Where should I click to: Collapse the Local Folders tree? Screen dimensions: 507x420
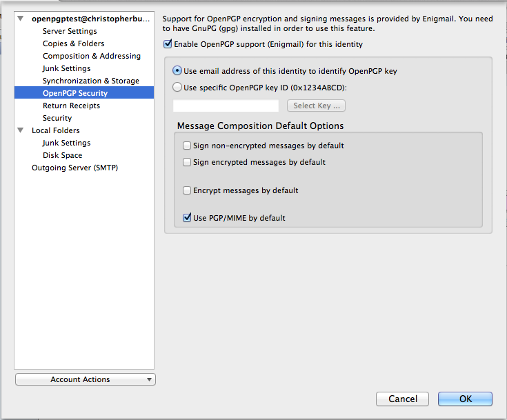pos(21,130)
